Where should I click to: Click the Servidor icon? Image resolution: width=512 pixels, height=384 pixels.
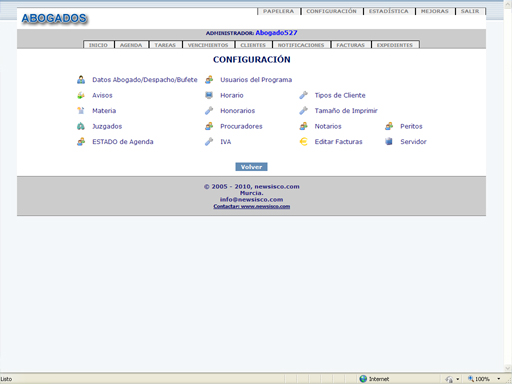[x=389, y=142]
